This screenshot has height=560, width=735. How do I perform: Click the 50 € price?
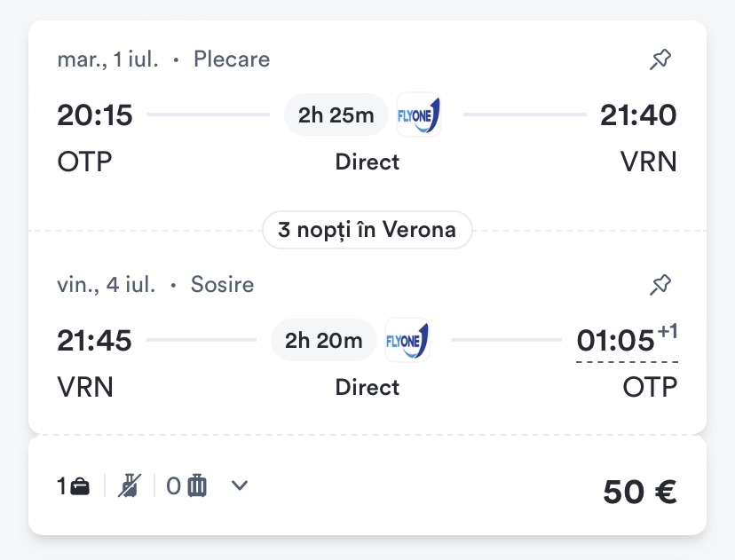pyautogui.click(x=640, y=491)
